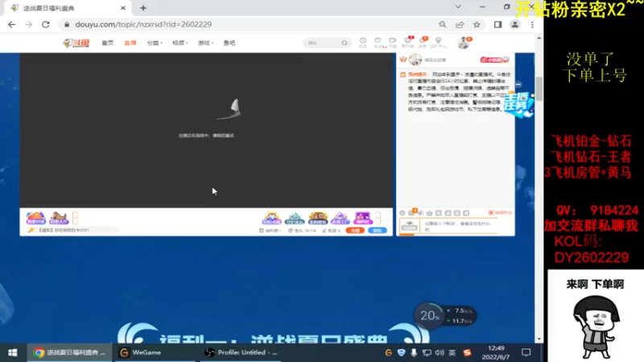Click the crown rank icon in chat header
This screenshot has width=644, height=362.
pyautogui.click(x=403, y=60)
